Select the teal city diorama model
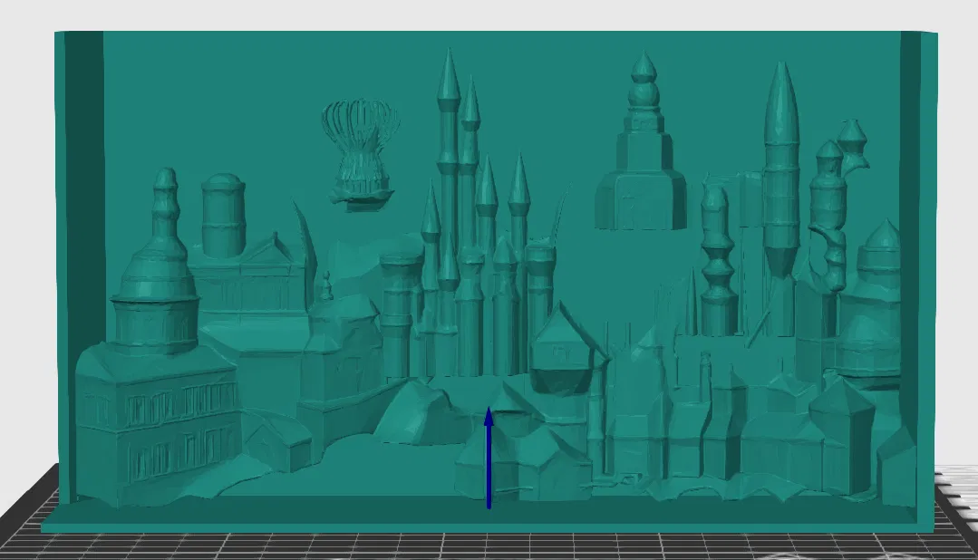 click(489, 281)
